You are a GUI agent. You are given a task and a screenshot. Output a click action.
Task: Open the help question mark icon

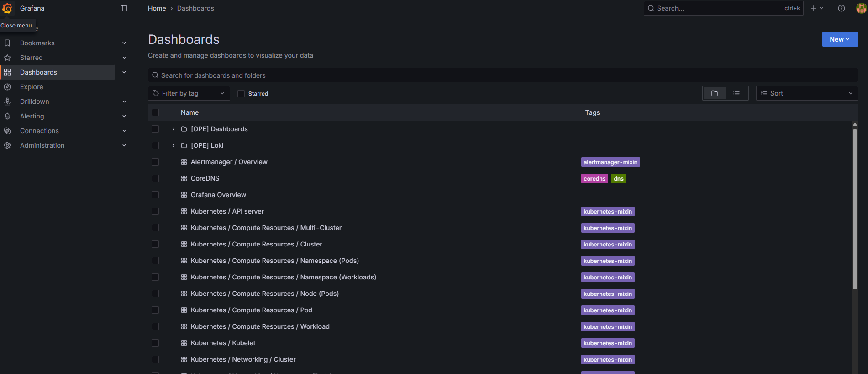click(x=841, y=8)
